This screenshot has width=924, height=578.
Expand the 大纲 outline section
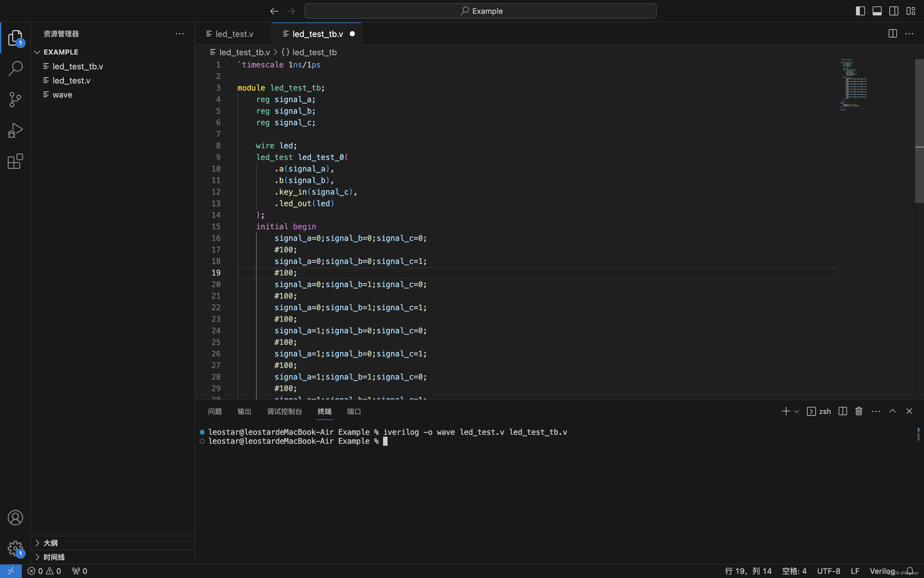click(x=112, y=543)
